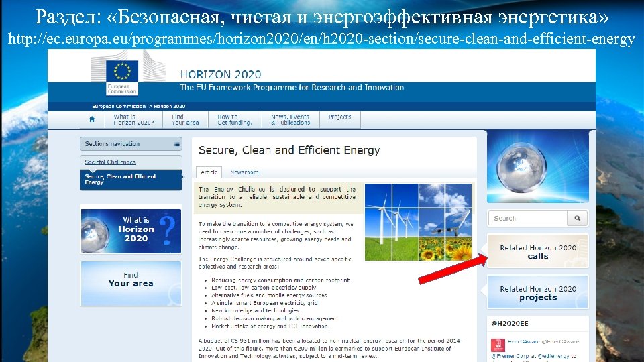
Task: Open the How to Get funding? menu
Action: pos(235,119)
